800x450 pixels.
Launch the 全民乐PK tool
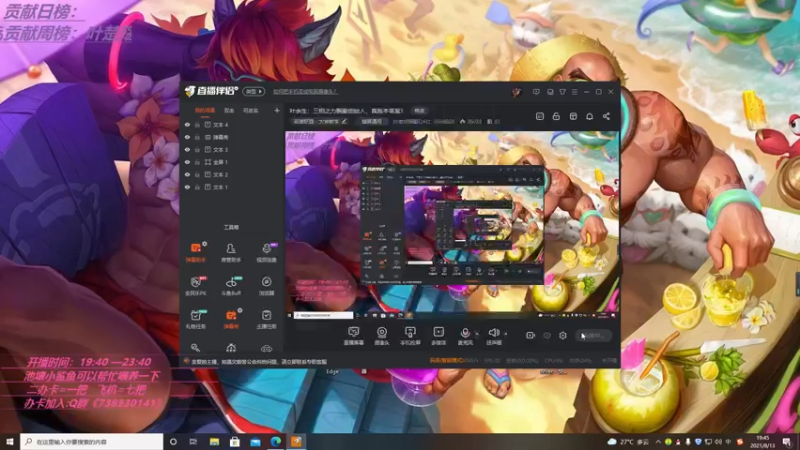click(195, 286)
